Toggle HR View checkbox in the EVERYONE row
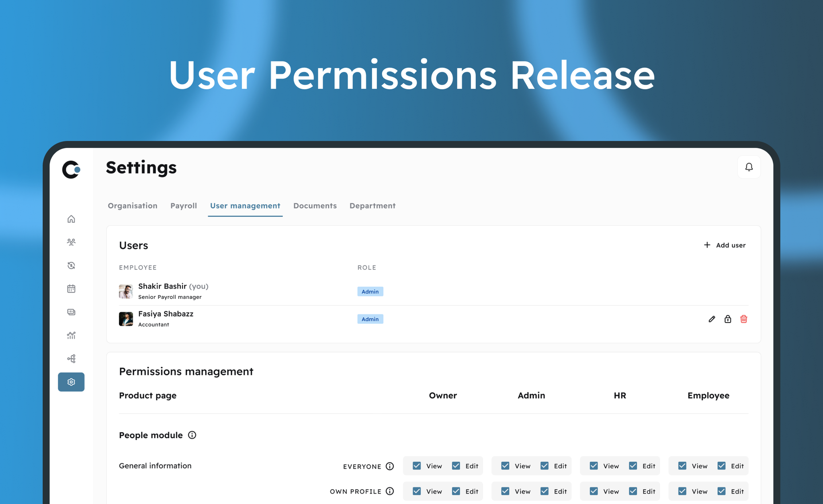Screen dimensions: 823x504 [594, 466]
